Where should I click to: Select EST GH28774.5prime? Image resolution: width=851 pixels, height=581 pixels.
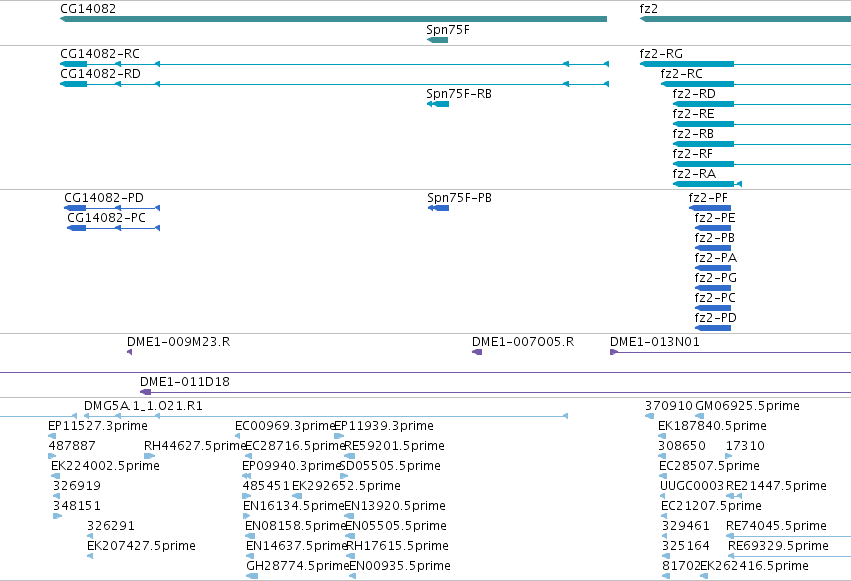point(252,576)
